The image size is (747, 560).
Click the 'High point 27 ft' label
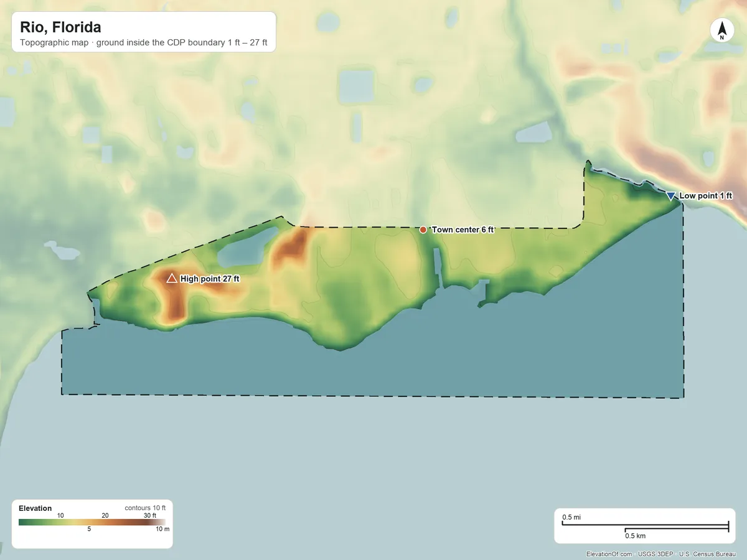tap(210, 279)
